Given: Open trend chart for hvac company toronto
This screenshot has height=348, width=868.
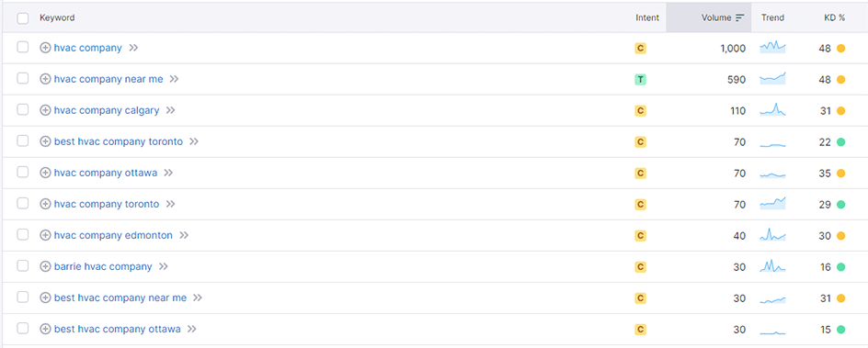Looking at the screenshot, I should click(x=772, y=204).
